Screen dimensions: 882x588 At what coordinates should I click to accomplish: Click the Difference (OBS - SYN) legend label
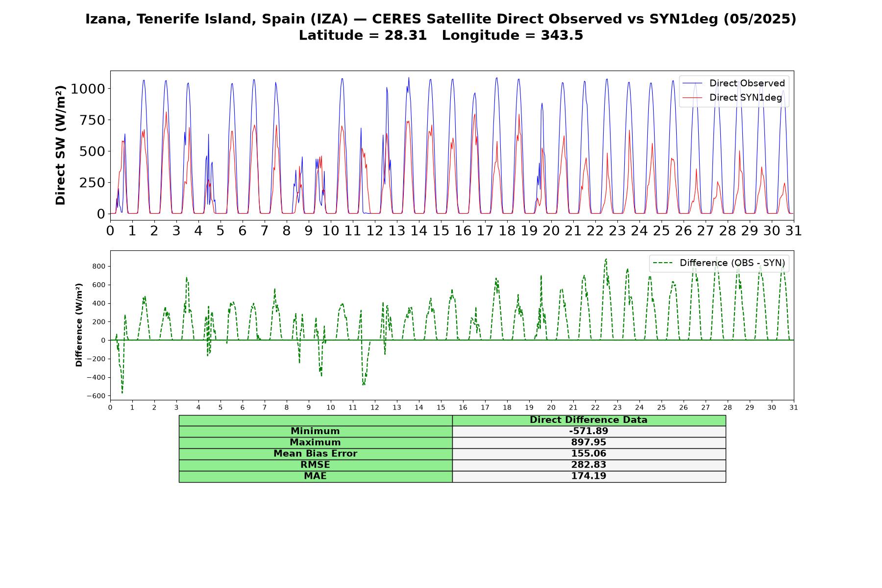(732, 263)
